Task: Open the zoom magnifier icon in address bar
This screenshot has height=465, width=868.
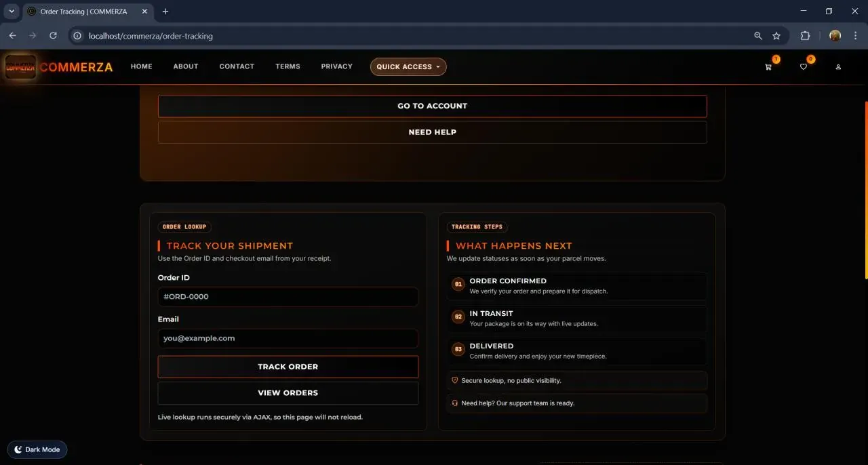Action: pyautogui.click(x=758, y=36)
